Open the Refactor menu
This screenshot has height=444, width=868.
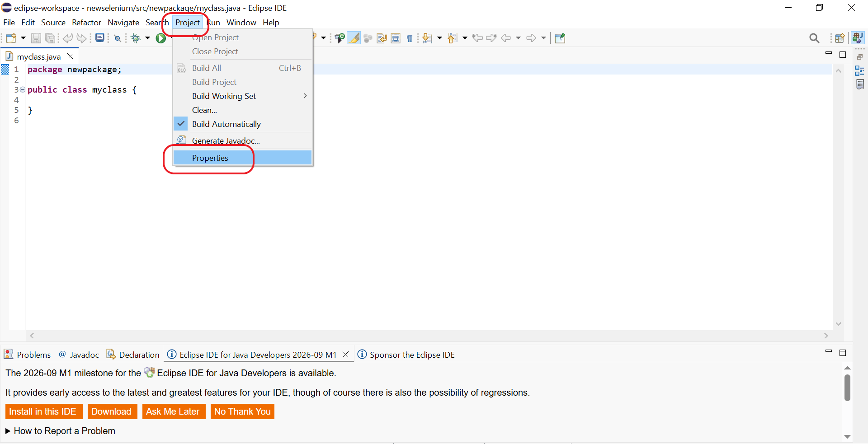click(86, 23)
